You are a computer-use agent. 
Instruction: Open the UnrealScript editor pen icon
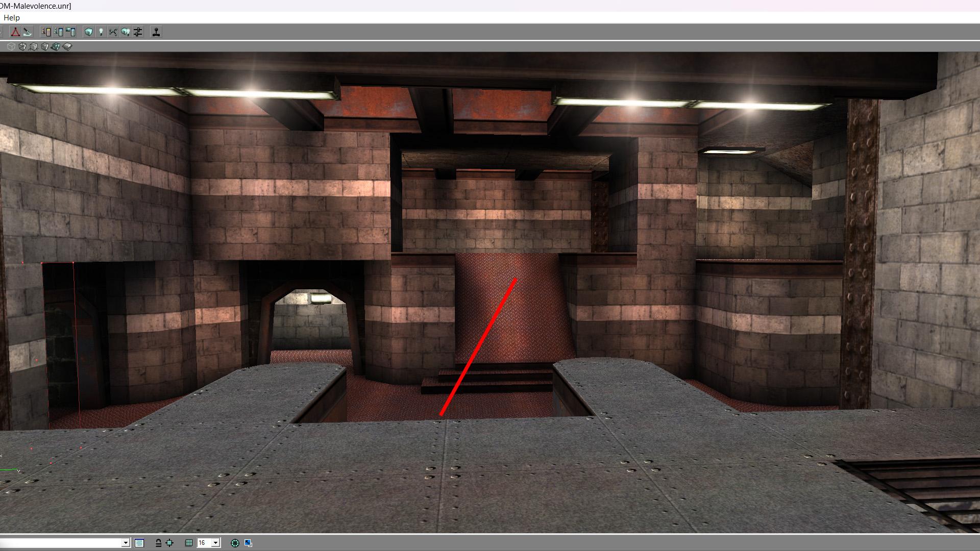(28, 32)
